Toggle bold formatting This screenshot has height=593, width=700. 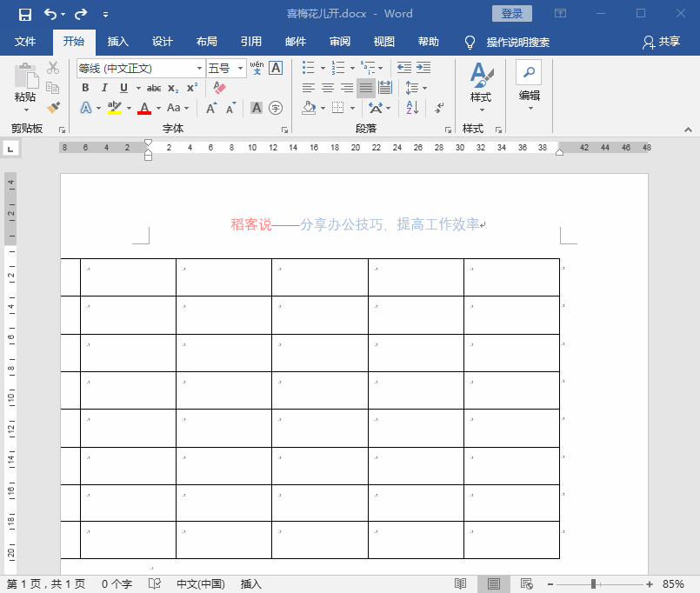[x=85, y=88]
